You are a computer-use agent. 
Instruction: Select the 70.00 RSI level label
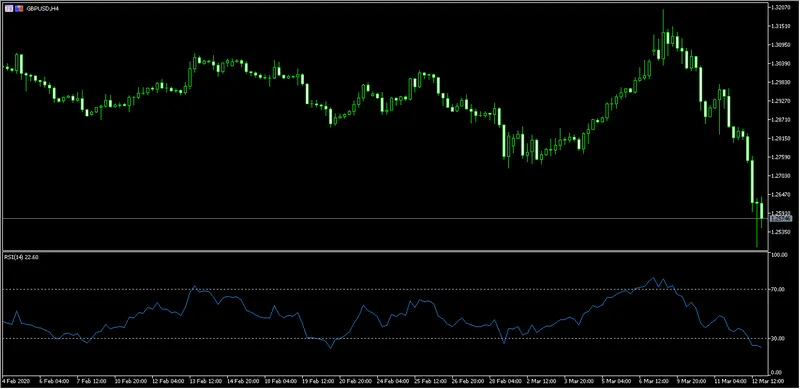pyautogui.click(x=780, y=289)
